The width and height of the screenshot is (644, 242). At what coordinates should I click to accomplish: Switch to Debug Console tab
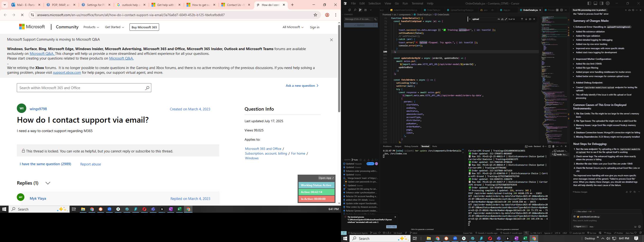point(411,147)
